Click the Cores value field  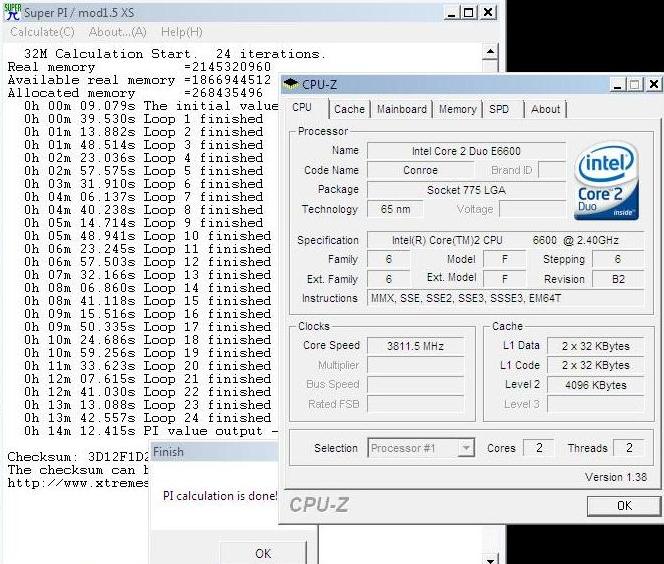[x=539, y=448]
